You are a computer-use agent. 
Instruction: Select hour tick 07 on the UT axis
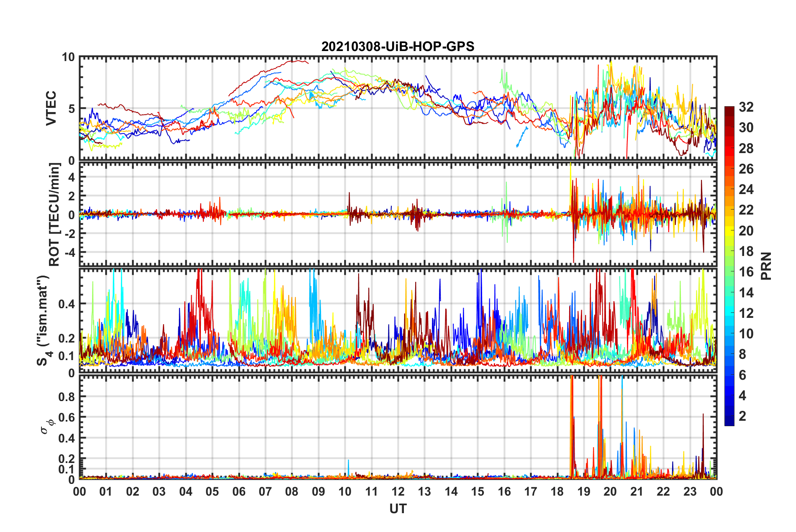coord(265,491)
